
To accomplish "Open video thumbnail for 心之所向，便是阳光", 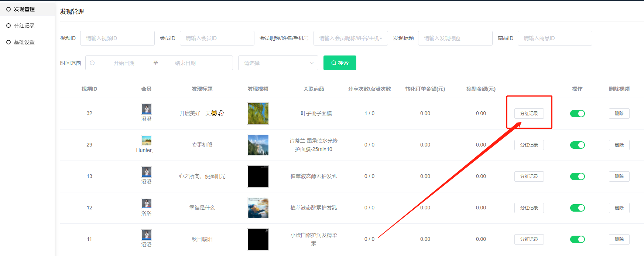I will 258,176.
